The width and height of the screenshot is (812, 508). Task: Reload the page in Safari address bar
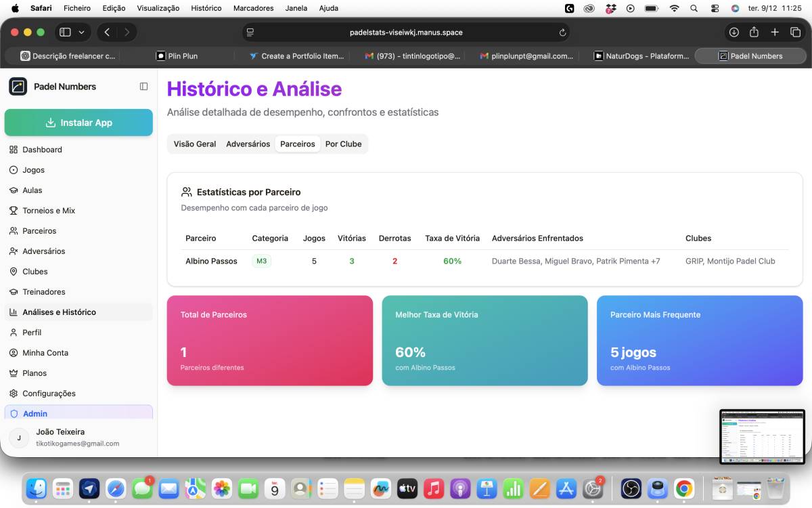(x=562, y=33)
